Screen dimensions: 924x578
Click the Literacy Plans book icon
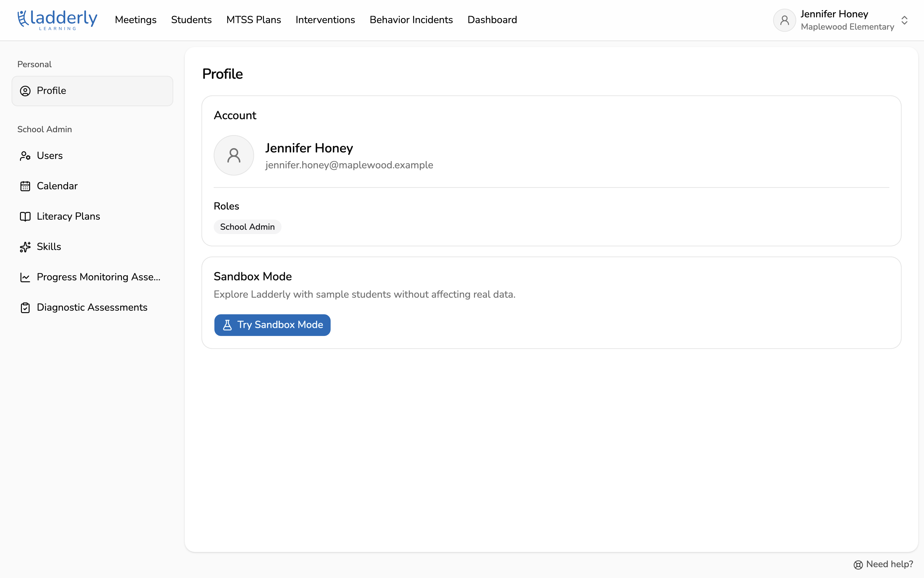(x=25, y=216)
